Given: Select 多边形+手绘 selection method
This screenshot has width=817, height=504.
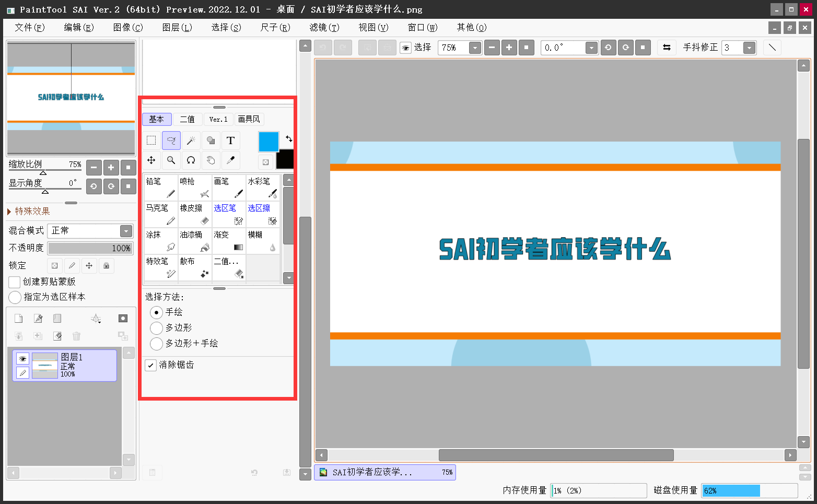Looking at the screenshot, I should pos(156,344).
